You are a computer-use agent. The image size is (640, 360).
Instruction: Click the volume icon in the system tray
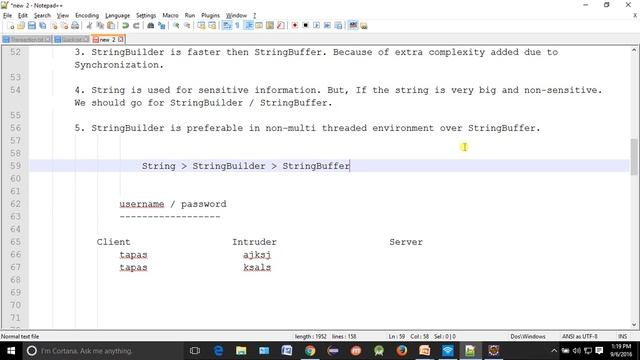click(x=576, y=351)
